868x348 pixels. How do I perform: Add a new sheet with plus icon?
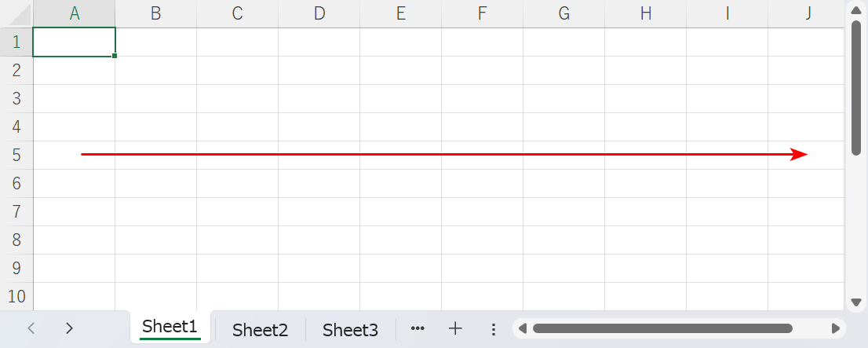pos(455,328)
